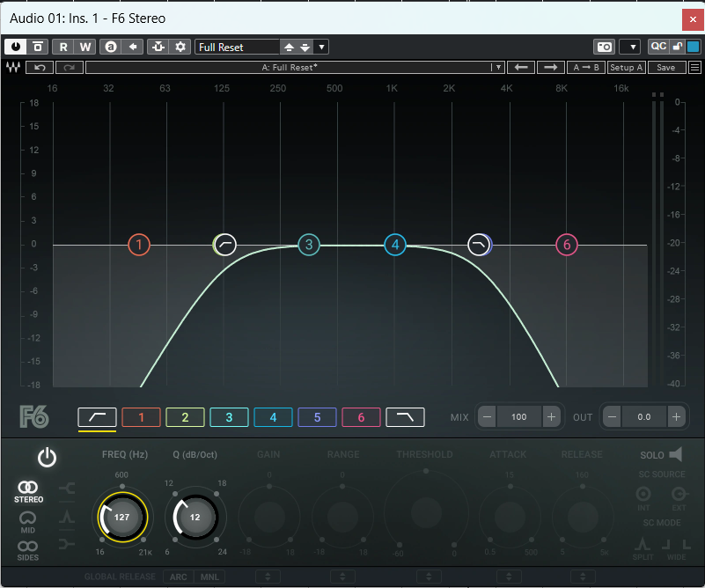Click the FREQ knob showing 127

click(121, 518)
